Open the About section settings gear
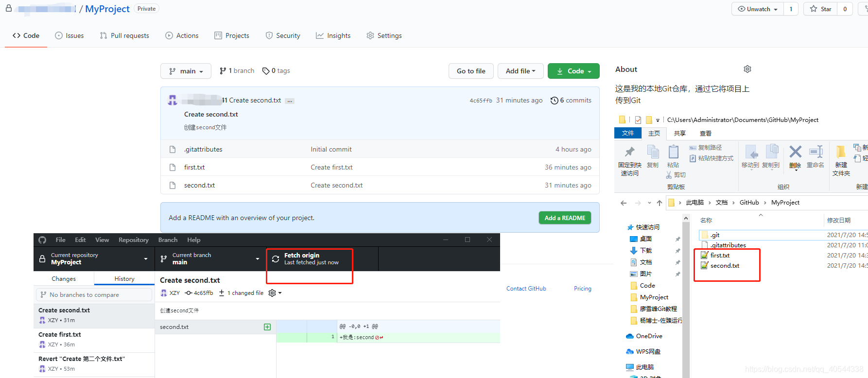Screen dimensions: 868x378 coord(747,69)
